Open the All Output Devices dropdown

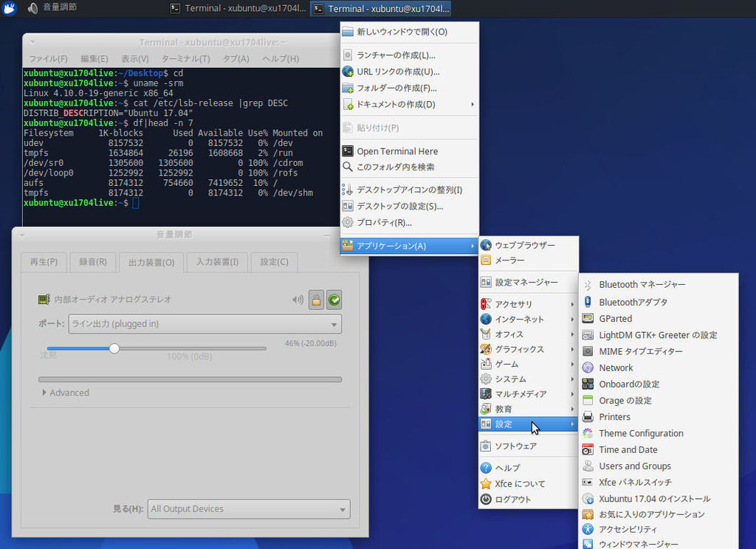point(249,509)
